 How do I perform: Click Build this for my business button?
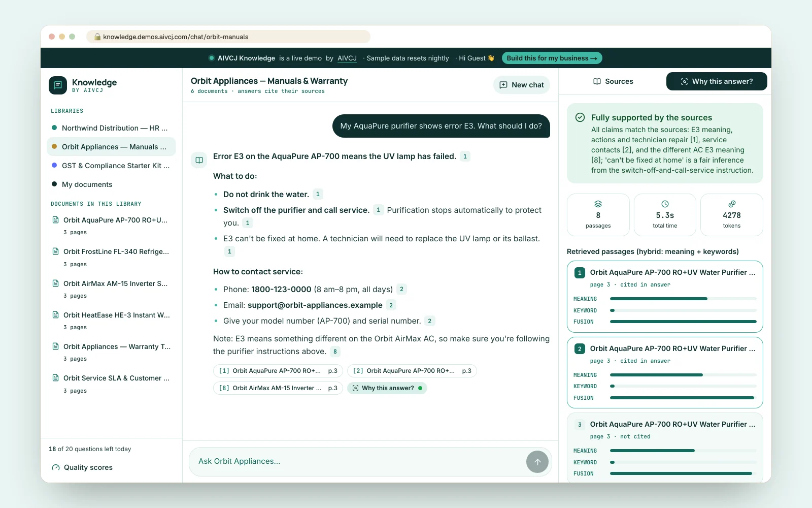tap(552, 58)
